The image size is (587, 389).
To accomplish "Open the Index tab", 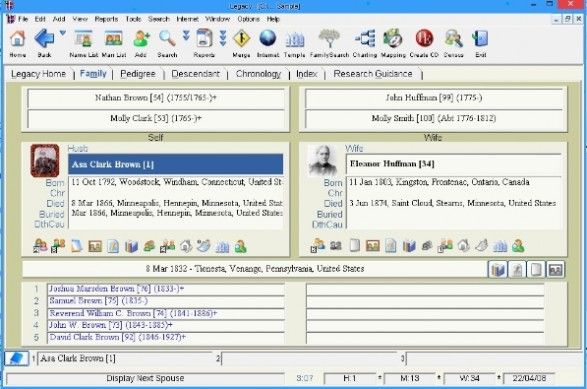I will tap(307, 74).
